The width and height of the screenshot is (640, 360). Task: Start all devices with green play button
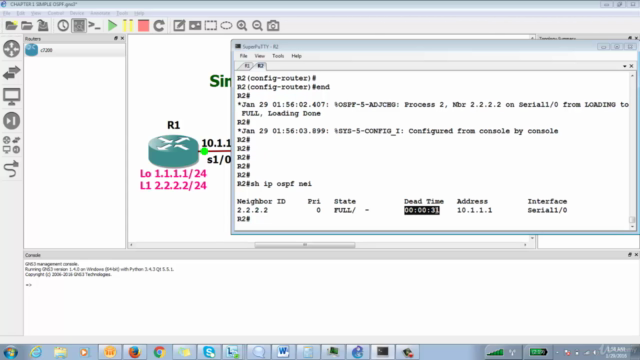point(112,26)
